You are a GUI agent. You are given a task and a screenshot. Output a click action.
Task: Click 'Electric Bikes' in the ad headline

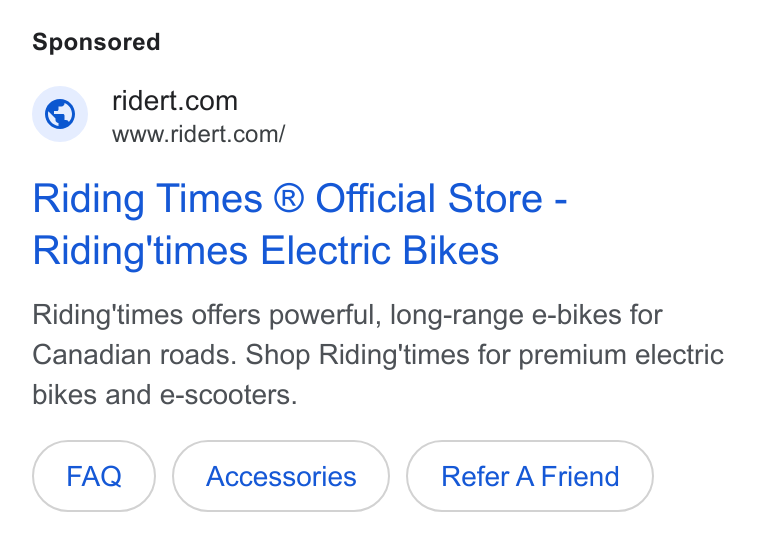click(x=380, y=250)
